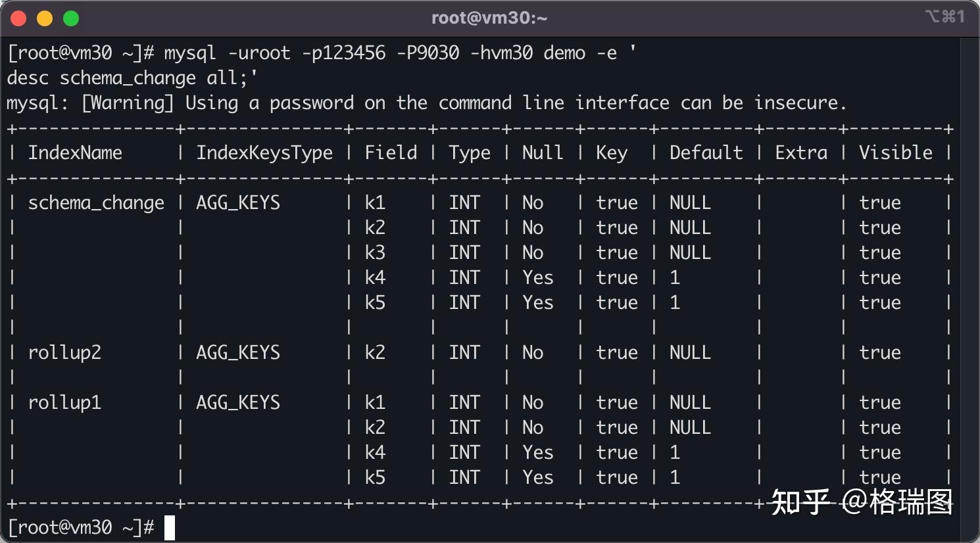Click the Extra column header

tap(801, 153)
